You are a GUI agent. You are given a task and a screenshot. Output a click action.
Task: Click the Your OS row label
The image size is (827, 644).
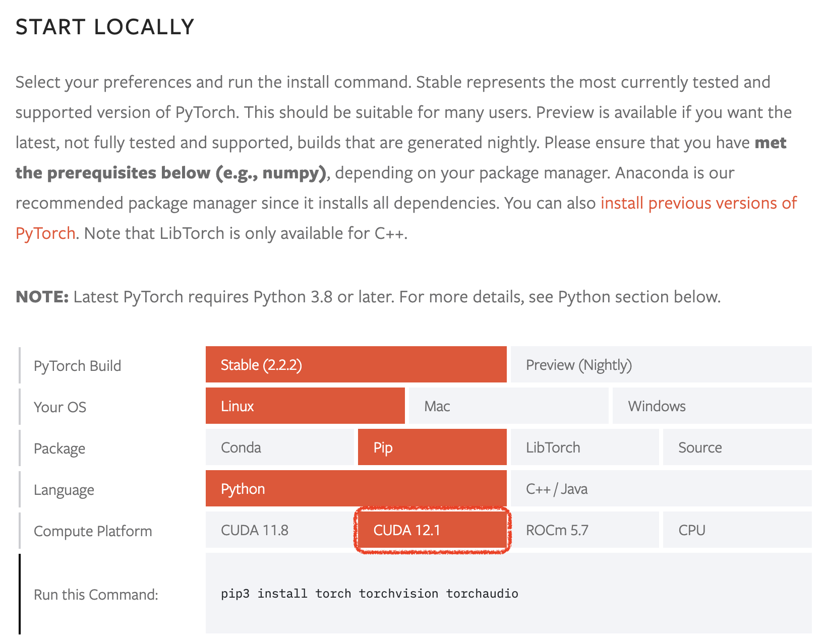coord(60,407)
